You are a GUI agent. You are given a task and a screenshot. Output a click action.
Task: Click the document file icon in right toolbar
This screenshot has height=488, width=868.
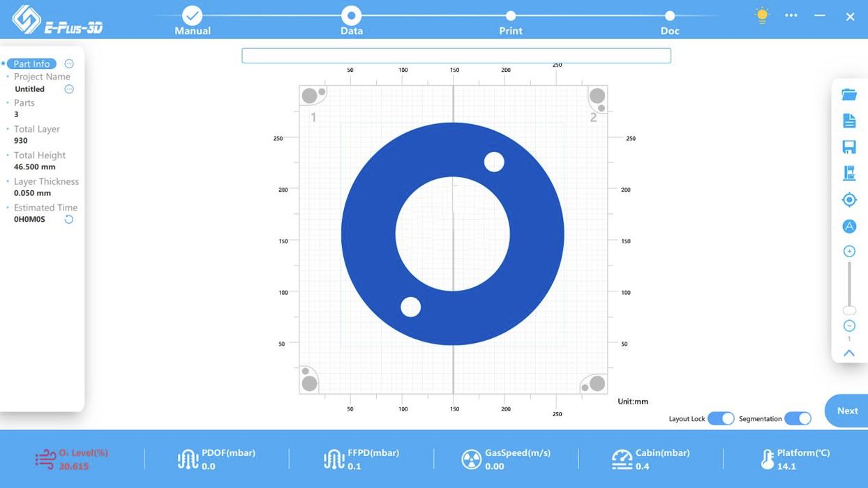[x=848, y=121]
